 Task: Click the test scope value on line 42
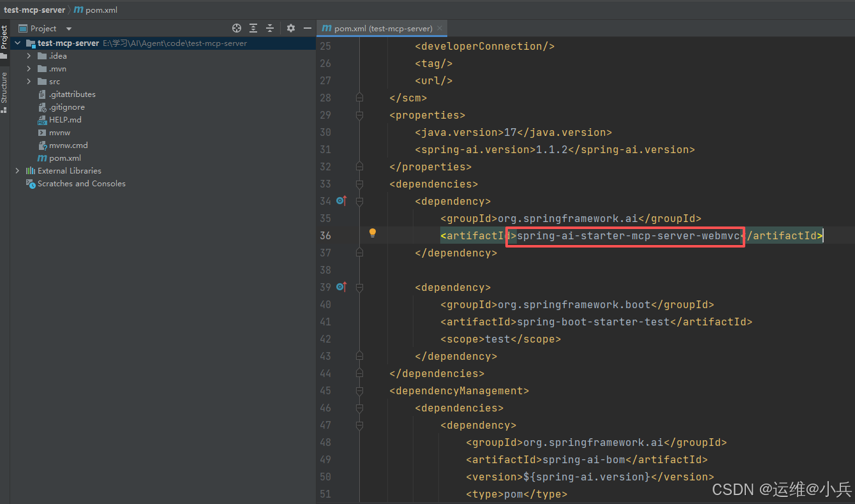(498, 339)
